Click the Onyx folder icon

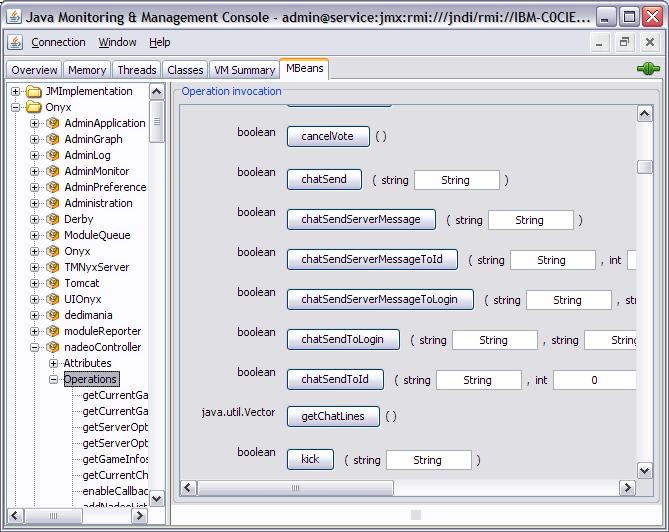pos(34,107)
